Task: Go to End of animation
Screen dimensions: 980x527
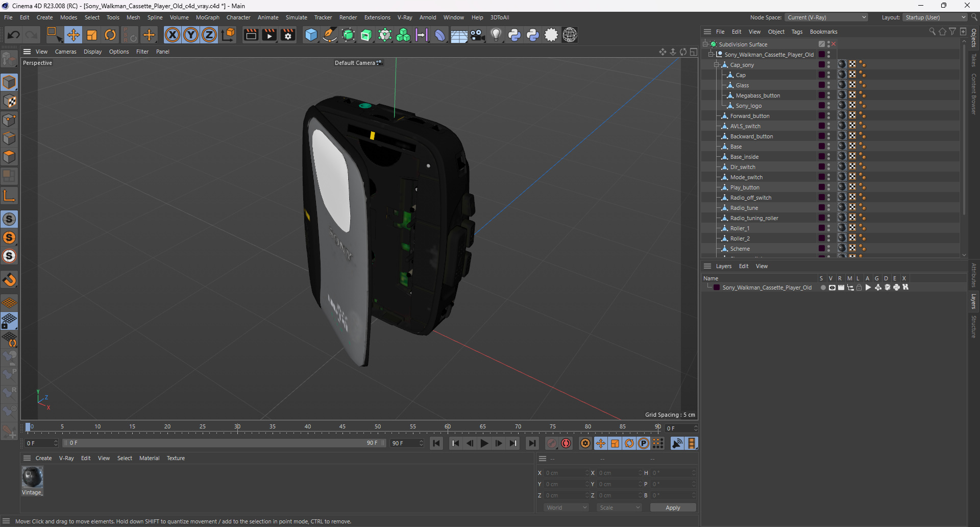Action: click(x=532, y=443)
